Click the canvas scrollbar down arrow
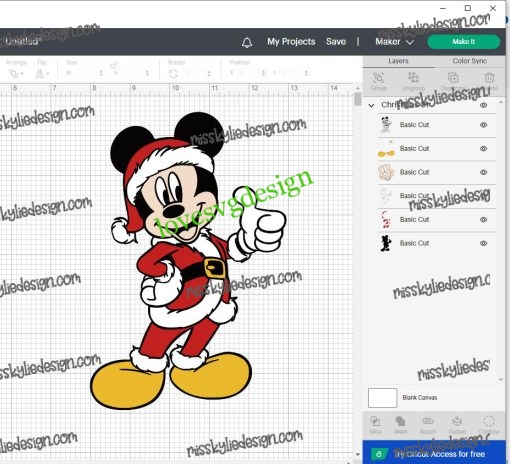Screen dimensions: 510x464 point(357,454)
